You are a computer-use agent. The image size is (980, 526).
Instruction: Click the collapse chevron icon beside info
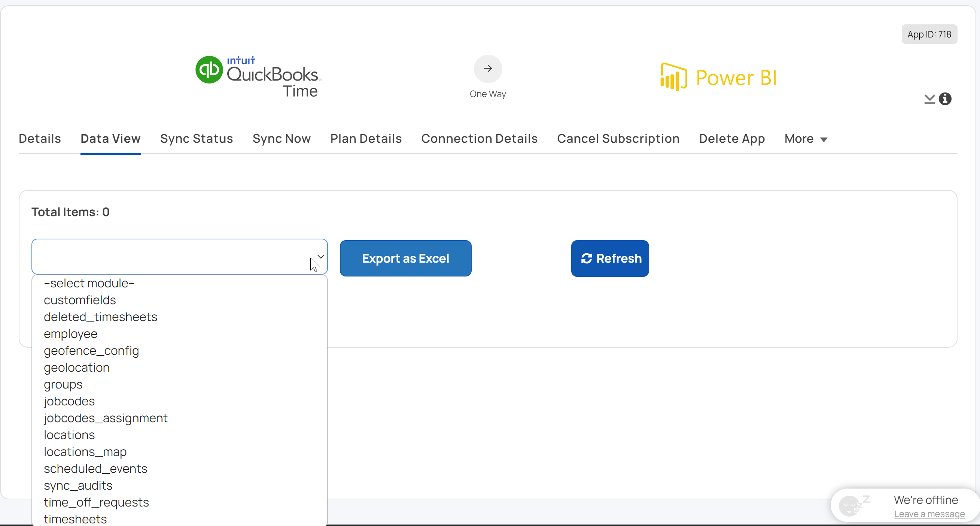[929, 99]
